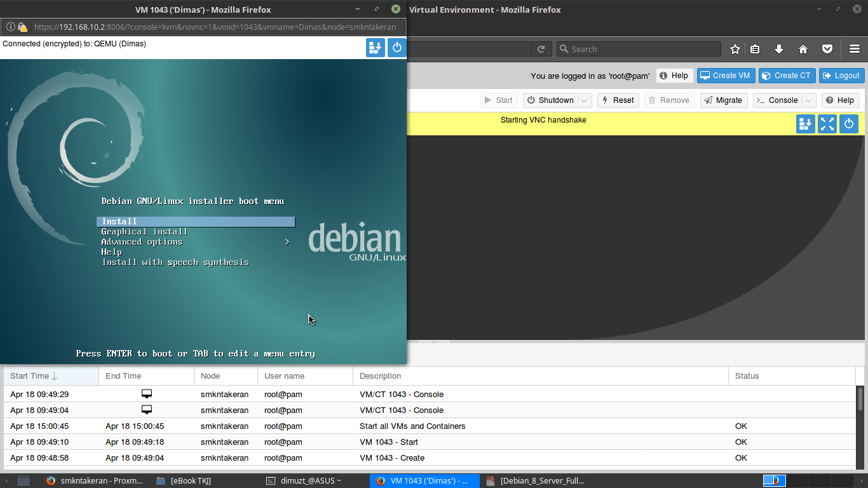Image resolution: width=868 pixels, height=488 pixels.
Task: Sort tasks by Start Time column
Action: pyautogui.click(x=51, y=376)
